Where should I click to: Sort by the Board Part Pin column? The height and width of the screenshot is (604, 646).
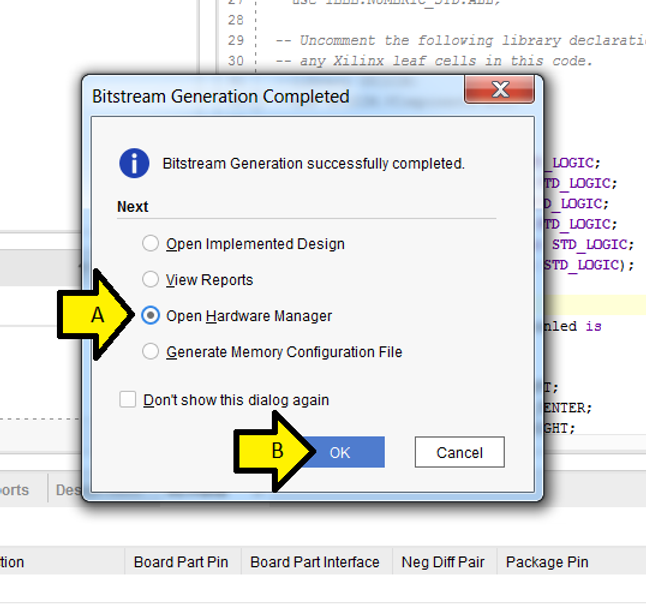[181, 562]
